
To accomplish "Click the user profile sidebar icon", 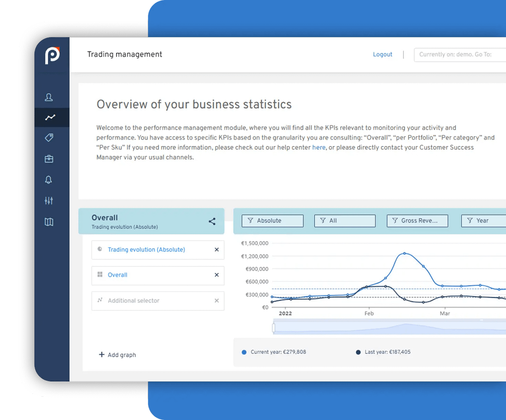I will tap(49, 97).
